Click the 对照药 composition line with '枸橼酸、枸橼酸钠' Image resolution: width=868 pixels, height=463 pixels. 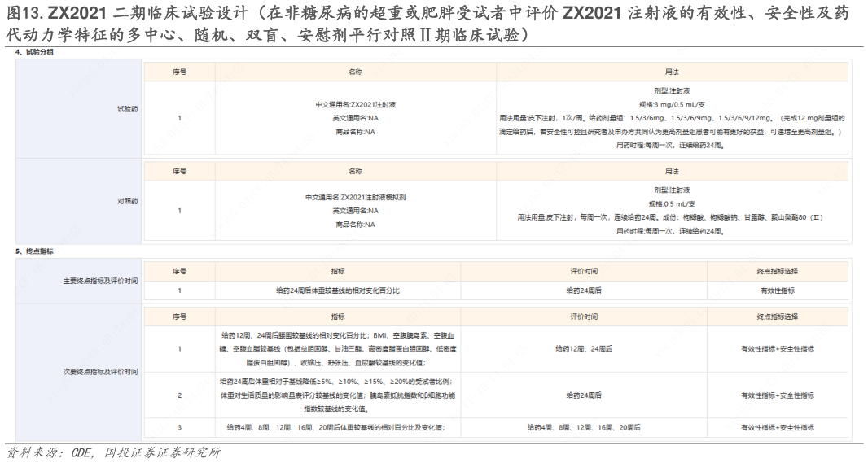(670, 218)
